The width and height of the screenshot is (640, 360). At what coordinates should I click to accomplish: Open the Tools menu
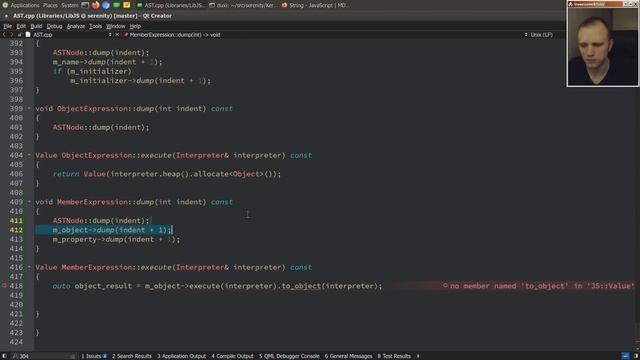coord(95,26)
